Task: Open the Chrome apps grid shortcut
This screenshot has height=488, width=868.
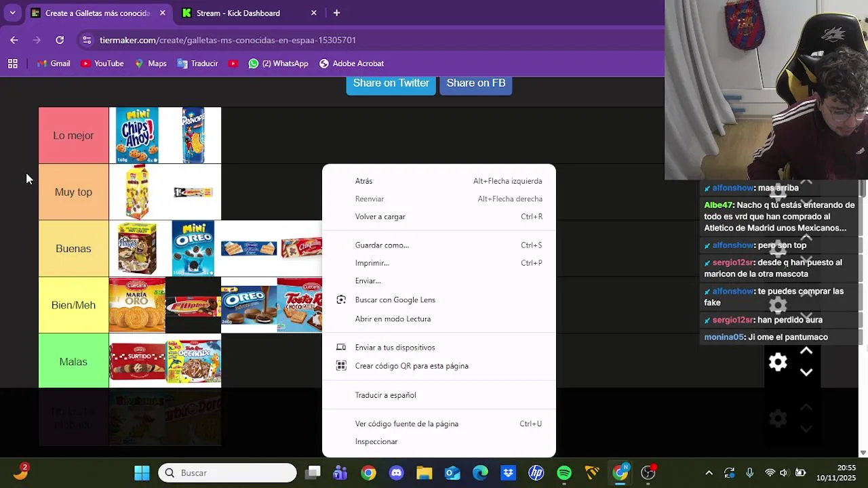Action: (13, 64)
